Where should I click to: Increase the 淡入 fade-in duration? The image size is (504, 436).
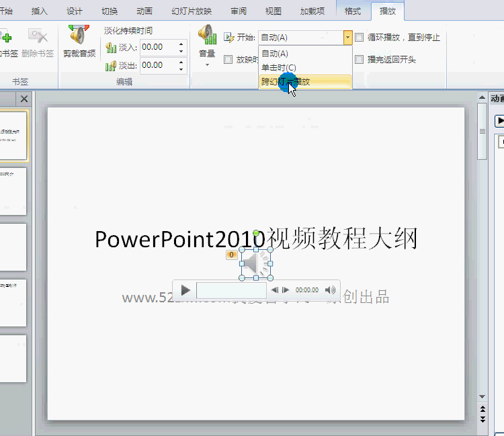(x=181, y=44)
